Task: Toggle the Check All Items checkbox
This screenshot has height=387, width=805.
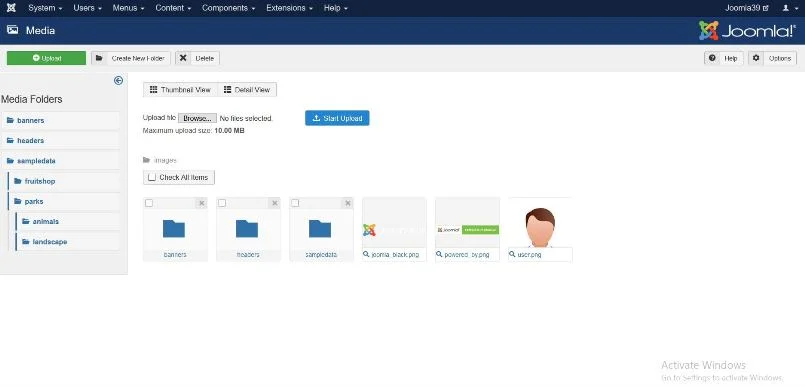Action: pyautogui.click(x=151, y=177)
